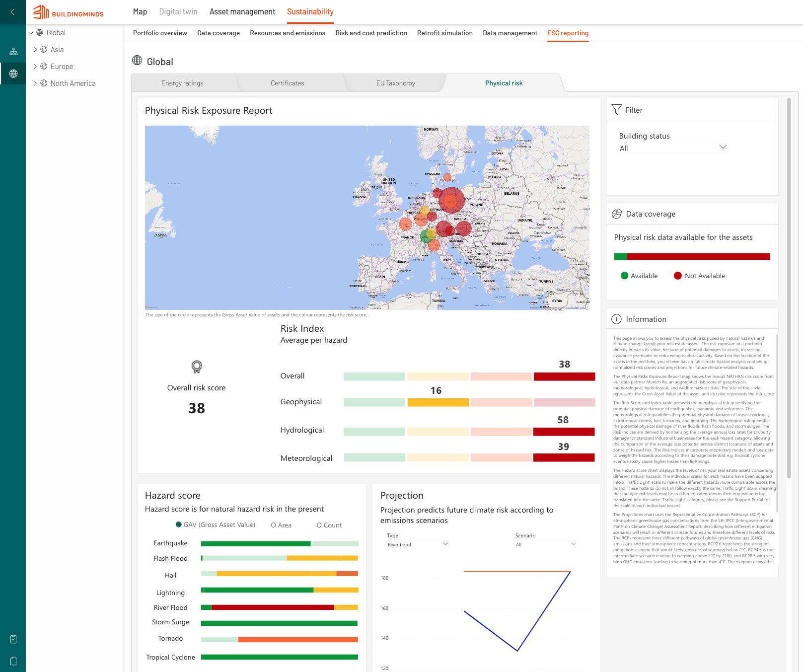Open Asset management top menu
This screenshot has width=803, height=672.
(x=242, y=12)
